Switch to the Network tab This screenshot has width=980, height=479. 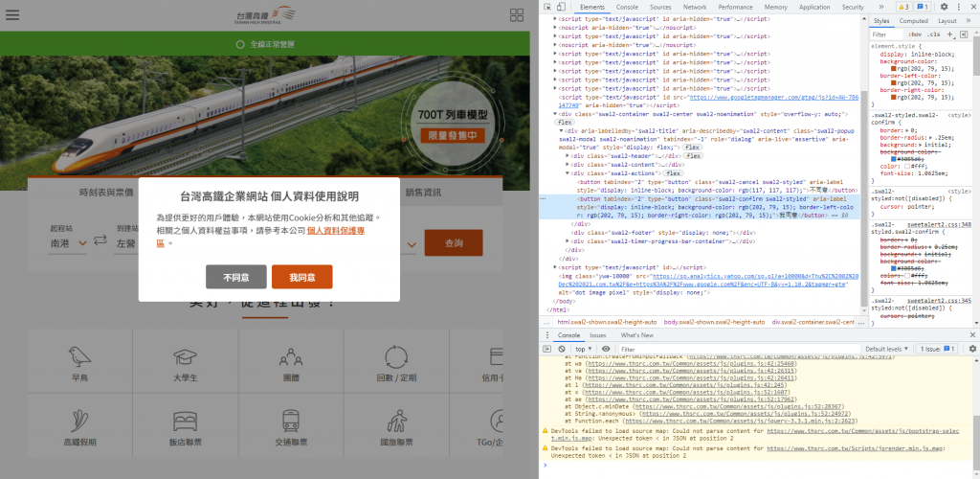click(x=695, y=7)
